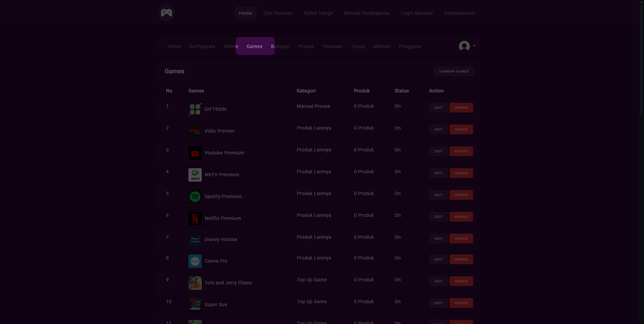Click 'Top Up Game' in Super Sus row

coord(312,302)
